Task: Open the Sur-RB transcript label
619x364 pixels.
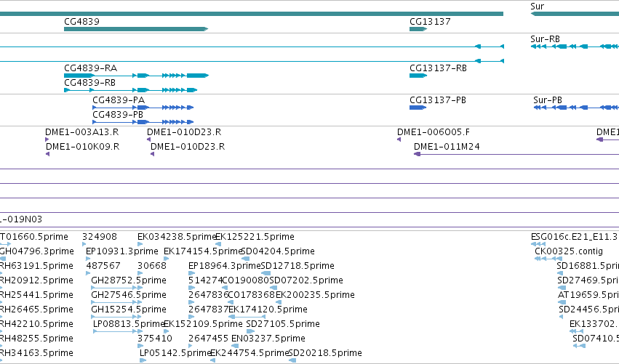Action: 546,39
